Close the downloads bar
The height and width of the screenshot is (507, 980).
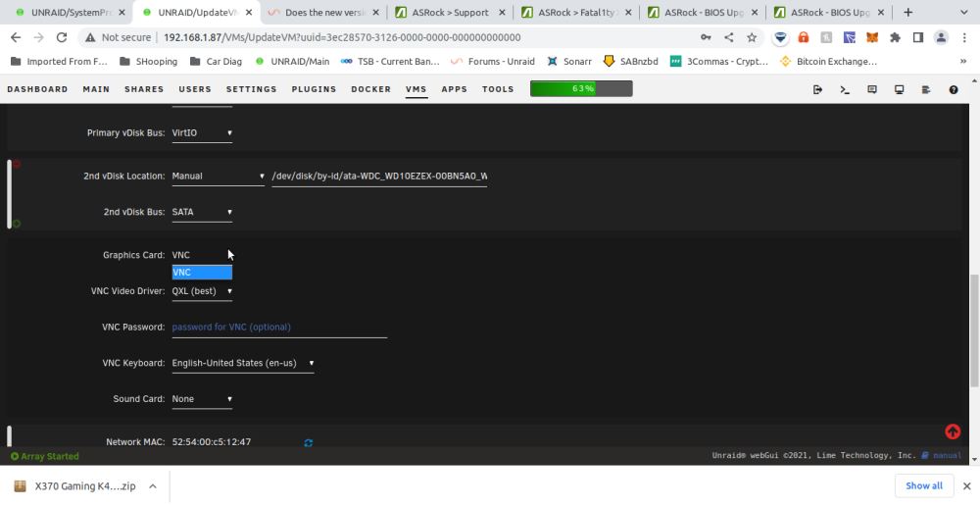pyautogui.click(x=967, y=485)
